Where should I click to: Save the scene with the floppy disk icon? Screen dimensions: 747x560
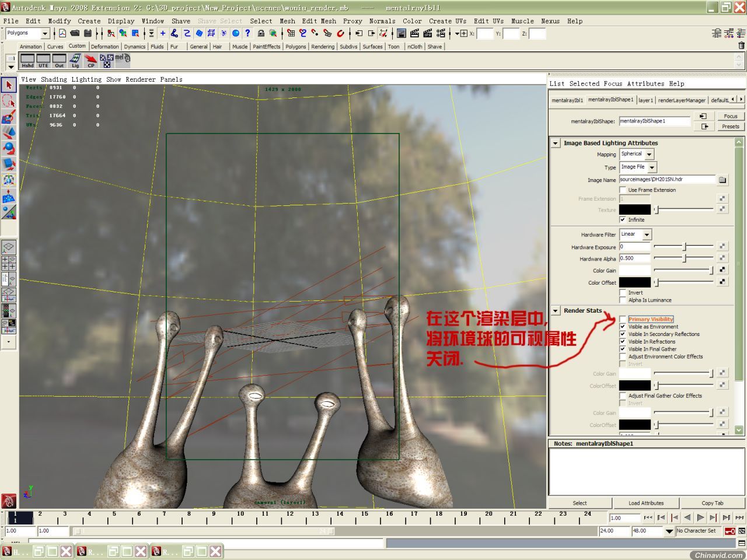[x=88, y=33]
